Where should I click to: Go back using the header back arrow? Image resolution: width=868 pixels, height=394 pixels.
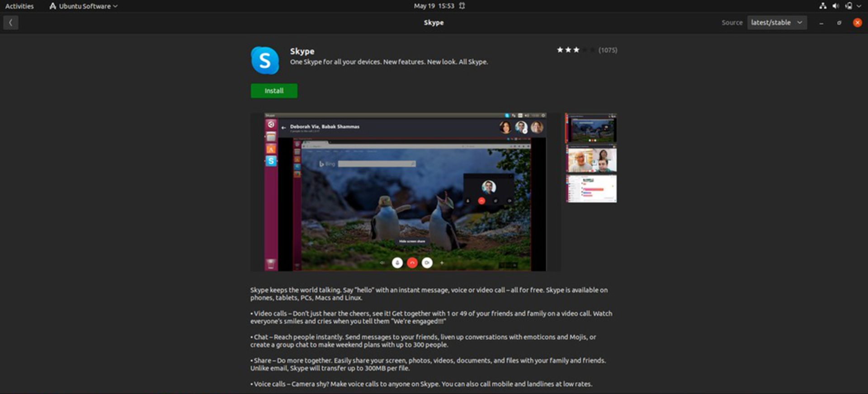point(11,23)
